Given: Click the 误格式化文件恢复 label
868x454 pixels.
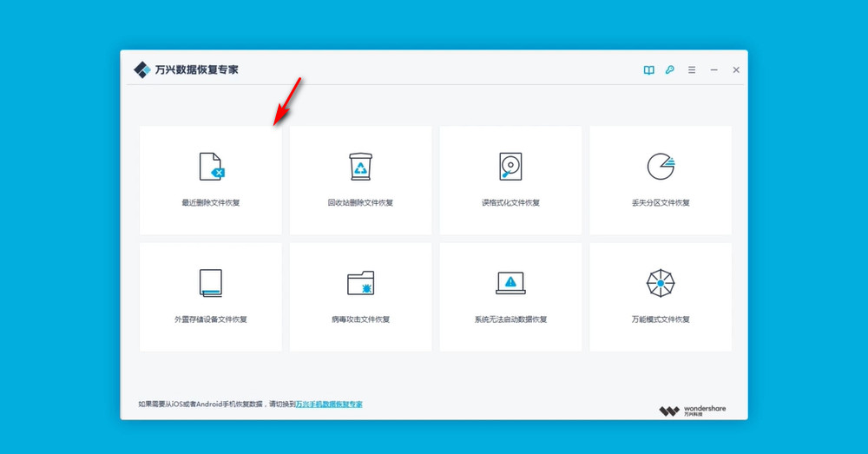Looking at the screenshot, I should [510, 202].
